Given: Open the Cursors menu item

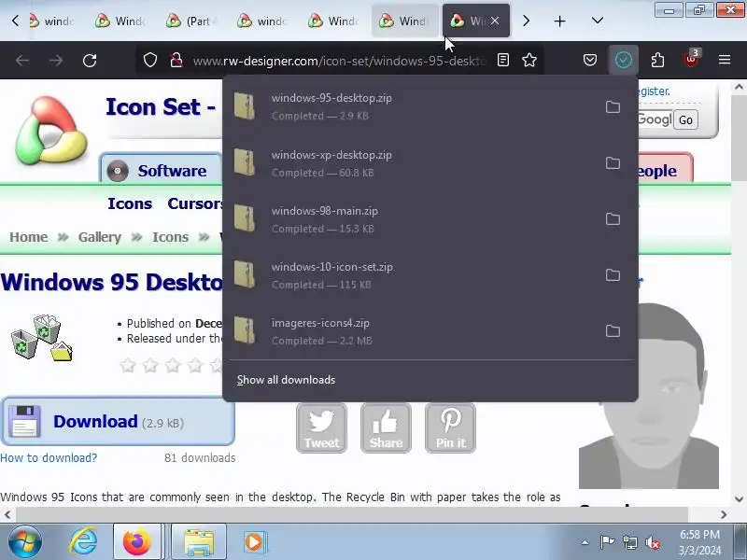Looking at the screenshot, I should (195, 203).
